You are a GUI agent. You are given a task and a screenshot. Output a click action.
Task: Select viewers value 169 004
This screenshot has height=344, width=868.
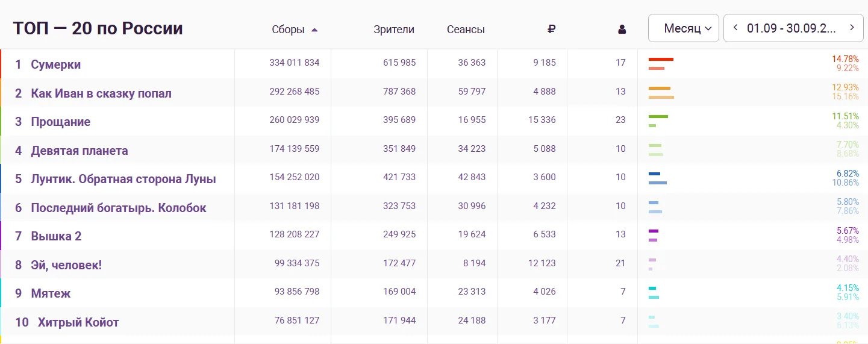coord(399,292)
